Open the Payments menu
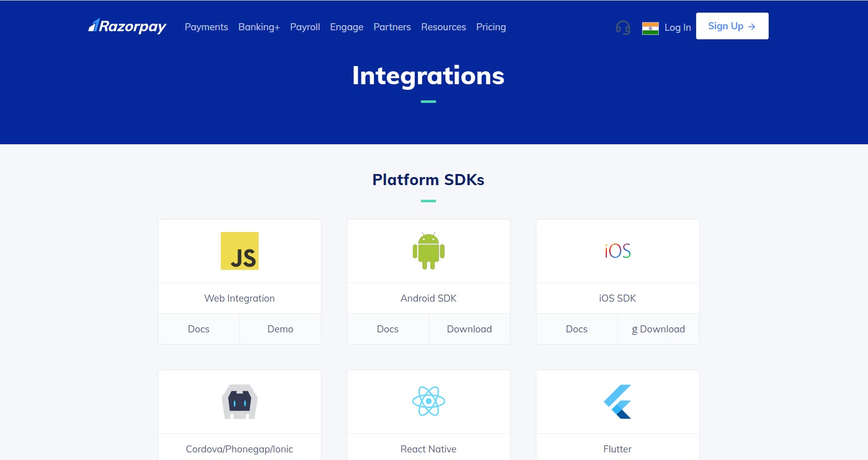Image resolution: width=868 pixels, height=460 pixels. [x=206, y=27]
